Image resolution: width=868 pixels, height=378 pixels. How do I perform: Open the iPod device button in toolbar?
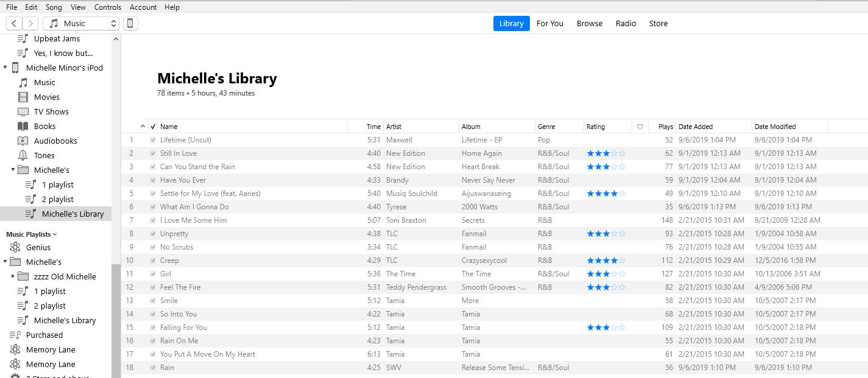point(130,23)
